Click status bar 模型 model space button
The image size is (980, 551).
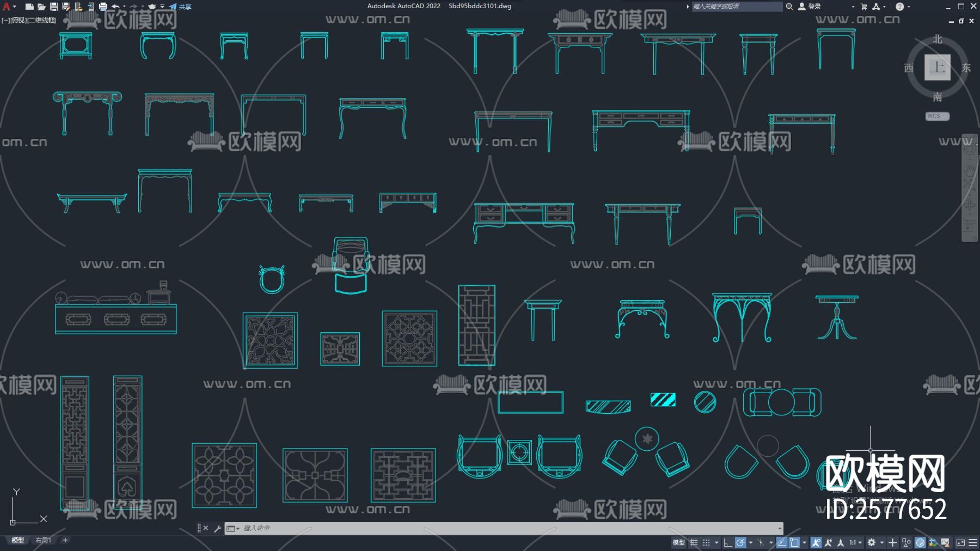pos(678,542)
